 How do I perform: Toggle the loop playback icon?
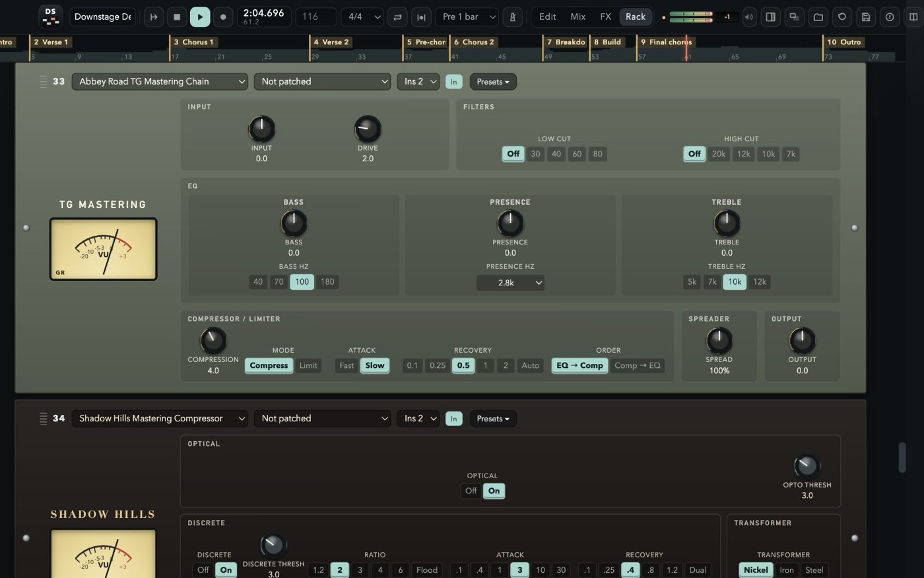coord(397,17)
